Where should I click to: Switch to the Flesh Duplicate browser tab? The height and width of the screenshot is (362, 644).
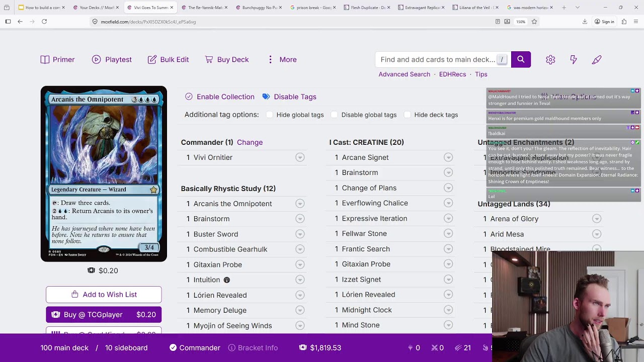tap(367, 8)
